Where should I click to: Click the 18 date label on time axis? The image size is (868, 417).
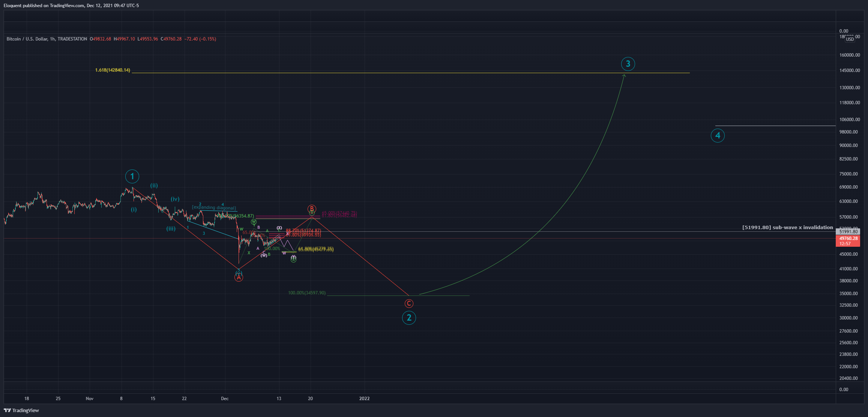point(27,399)
